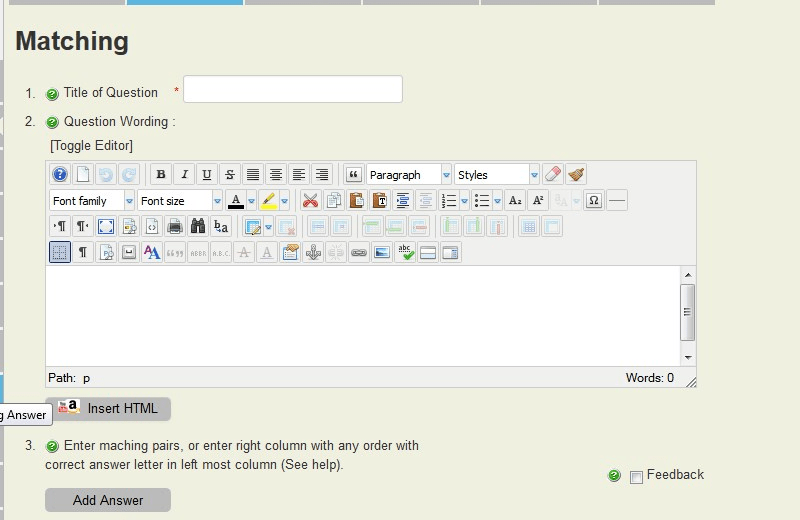800x520 pixels.
Task: Paste as plain text
Action: 380,201
